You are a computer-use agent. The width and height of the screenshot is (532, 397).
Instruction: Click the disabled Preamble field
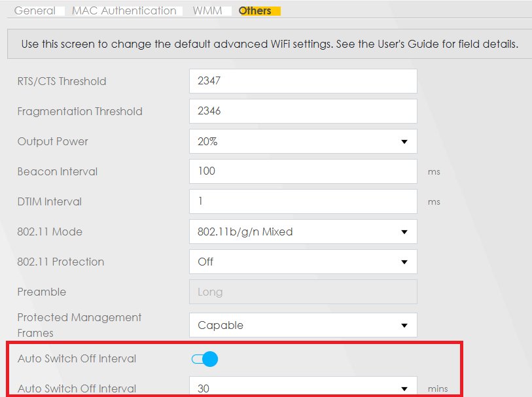303,292
